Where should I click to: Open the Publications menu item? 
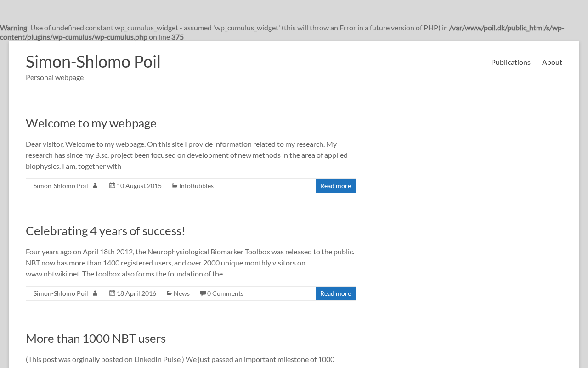point(510,62)
